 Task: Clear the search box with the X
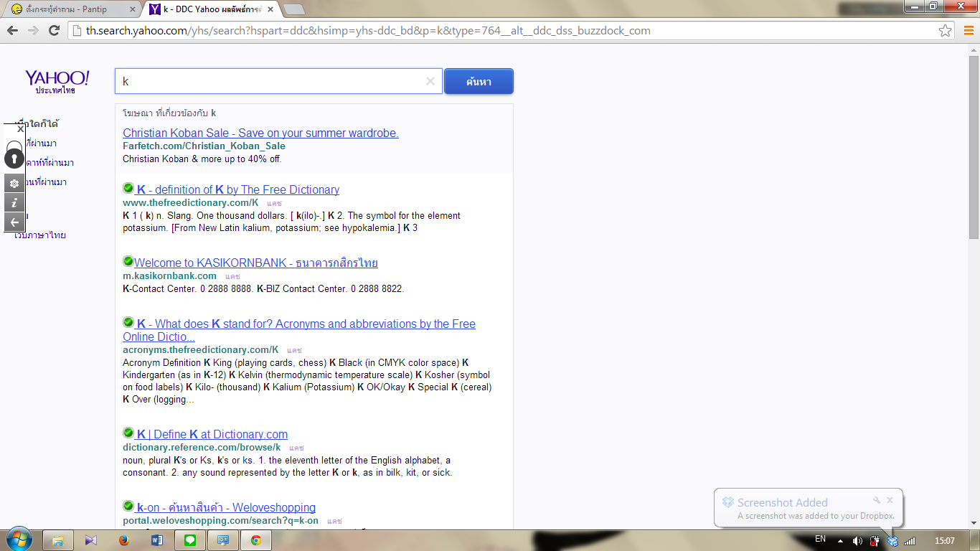tap(430, 81)
